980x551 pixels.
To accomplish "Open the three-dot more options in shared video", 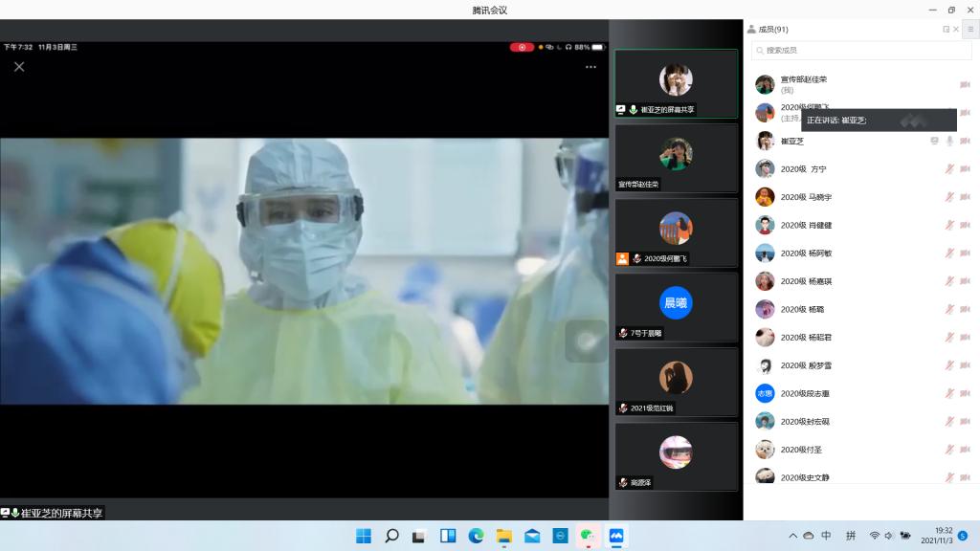I will click(x=590, y=67).
